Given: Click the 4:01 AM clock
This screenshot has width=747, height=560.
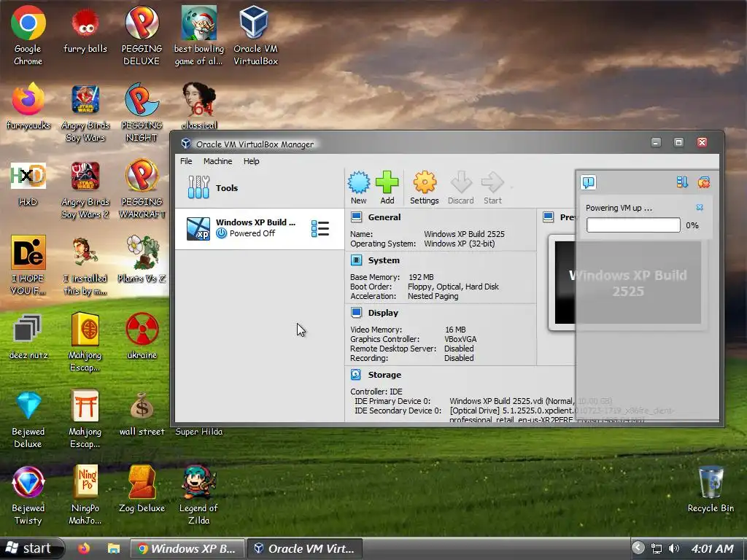Looking at the screenshot, I should pos(712,548).
